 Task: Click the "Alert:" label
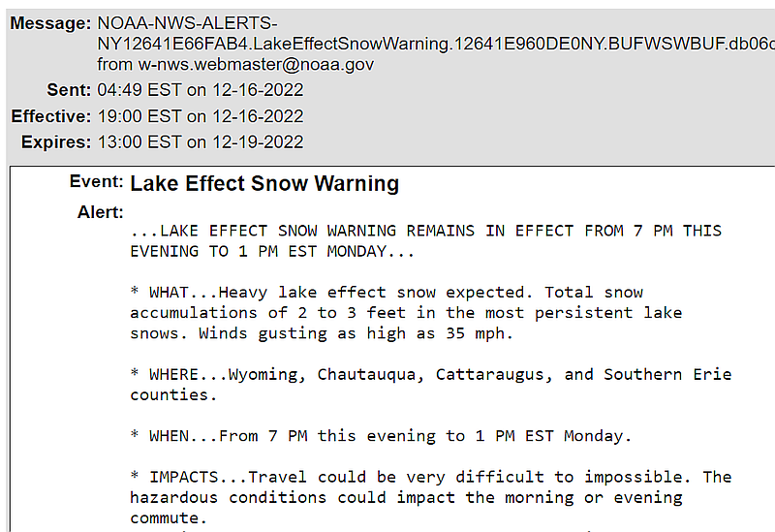100,212
